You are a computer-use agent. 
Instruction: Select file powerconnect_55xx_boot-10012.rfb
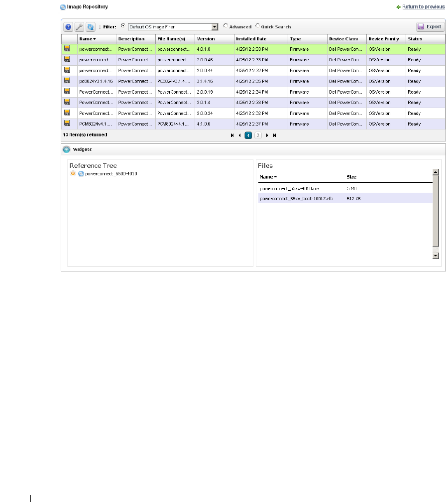click(x=296, y=199)
